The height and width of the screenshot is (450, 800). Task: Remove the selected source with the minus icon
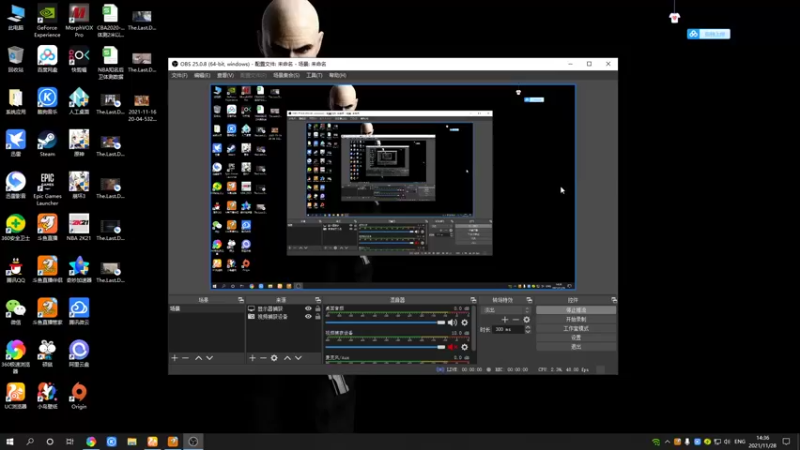[x=263, y=358]
